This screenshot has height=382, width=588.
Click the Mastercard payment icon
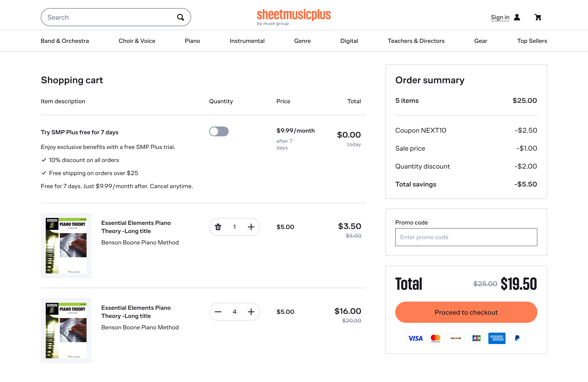pos(435,338)
